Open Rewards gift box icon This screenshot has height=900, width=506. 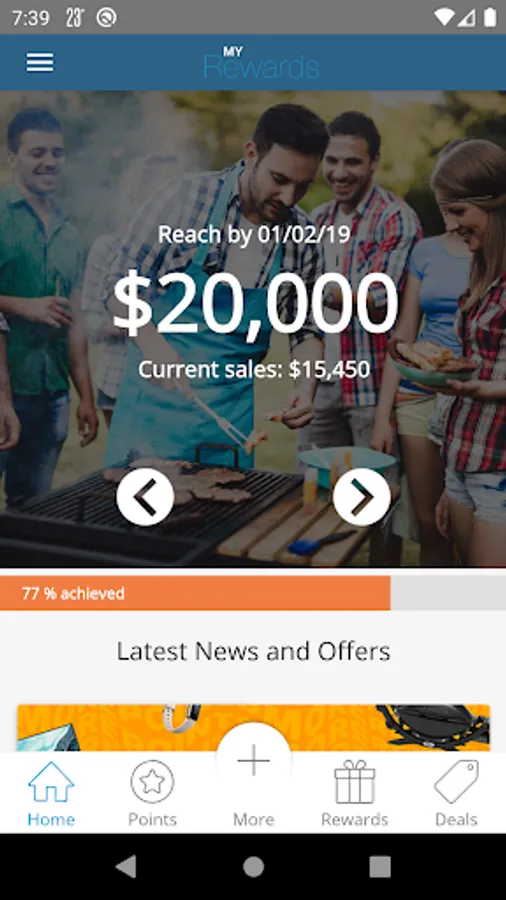click(355, 782)
